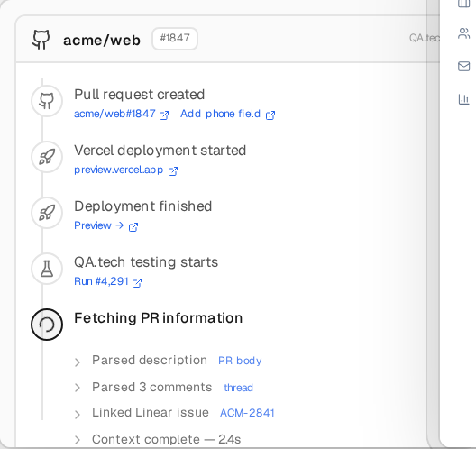Open the Add phone field link
This screenshot has width=476, height=449.
coord(220,114)
